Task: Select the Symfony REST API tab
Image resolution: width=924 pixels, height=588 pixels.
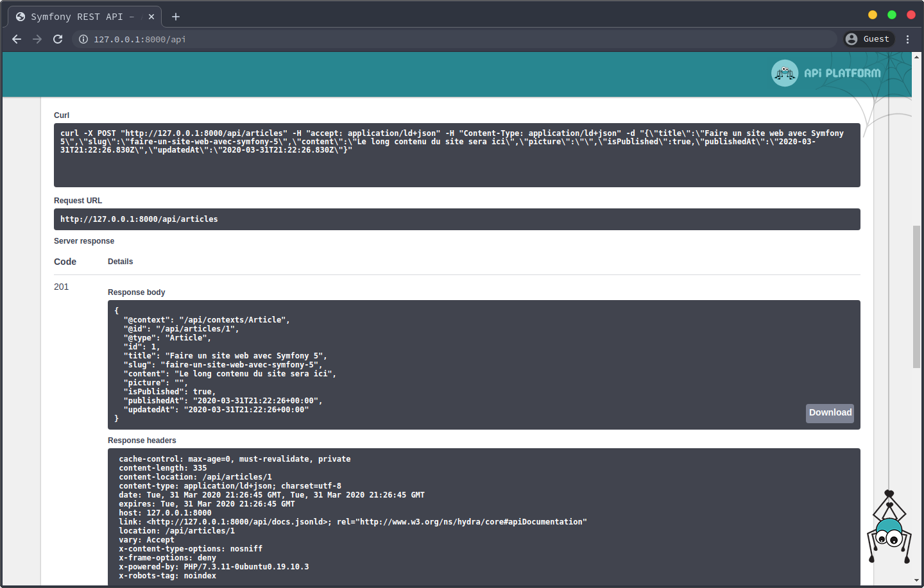Action: (x=77, y=17)
